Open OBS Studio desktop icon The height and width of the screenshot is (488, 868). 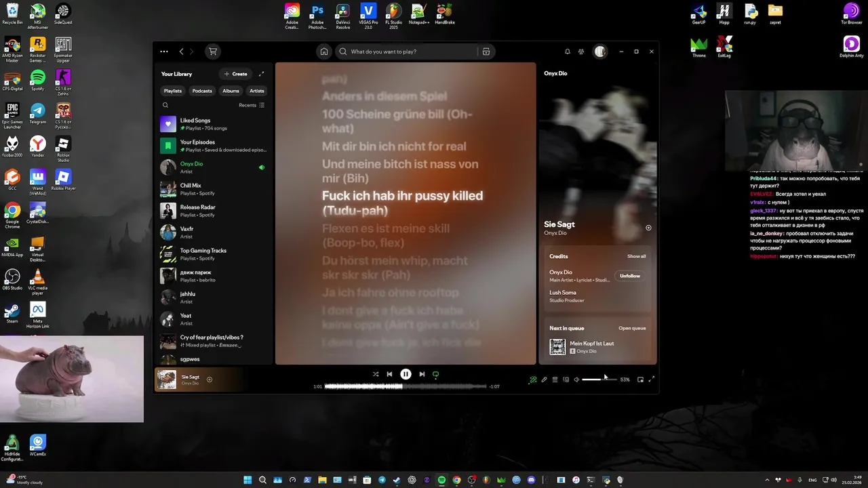12,279
